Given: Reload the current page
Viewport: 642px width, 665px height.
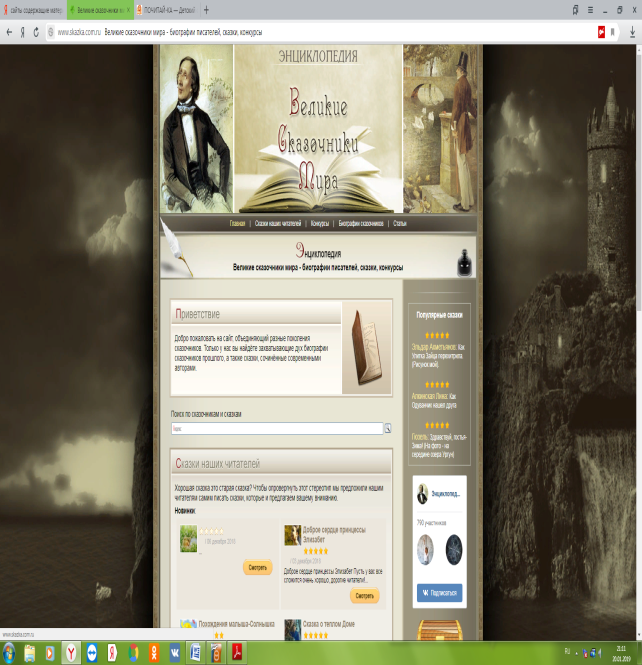Looking at the screenshot, I should point(36,32).
